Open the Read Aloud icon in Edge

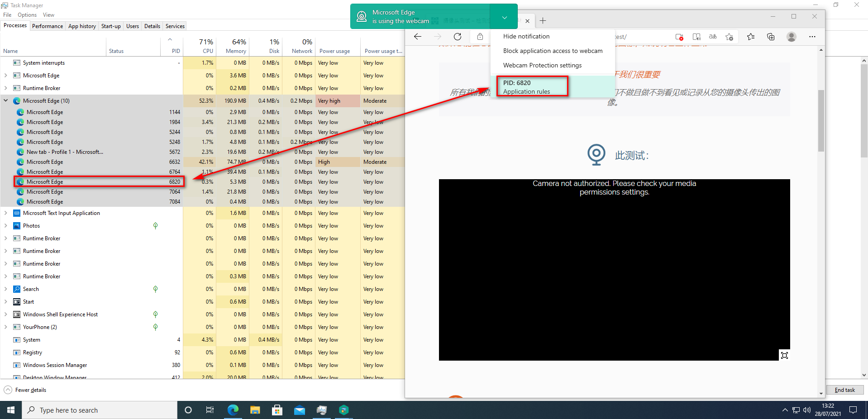point(696,37)
